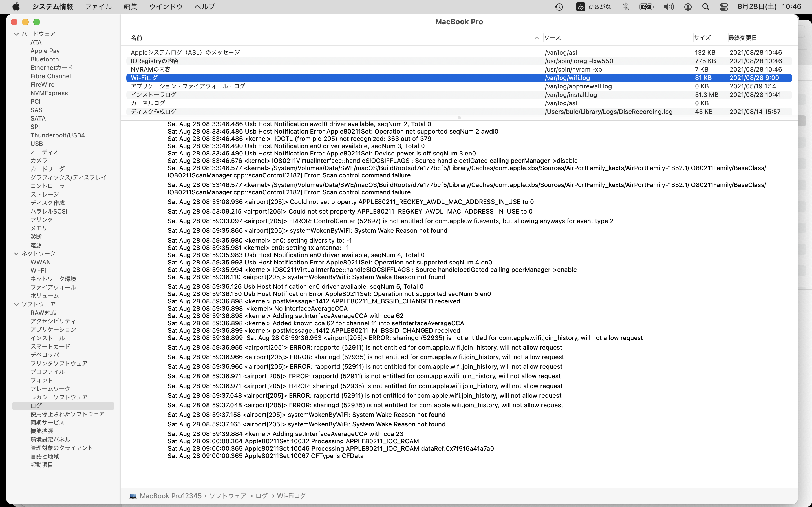Click the volume speaker icon
Viewport: 812px width, 507px height.
click(668, 7)
